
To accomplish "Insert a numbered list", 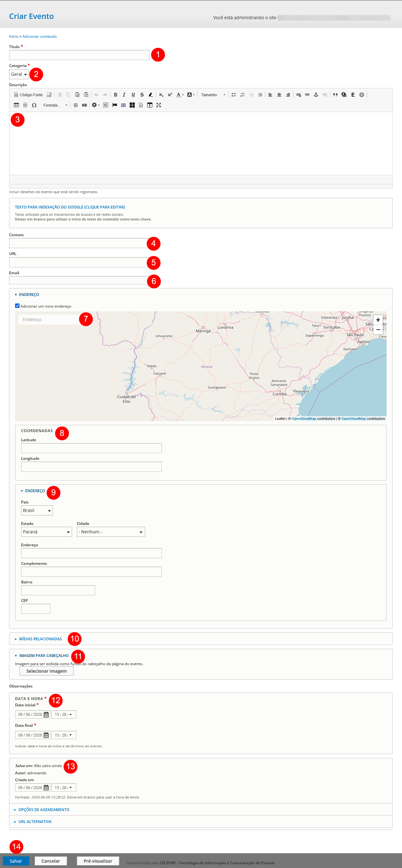I will click(242, 95).
